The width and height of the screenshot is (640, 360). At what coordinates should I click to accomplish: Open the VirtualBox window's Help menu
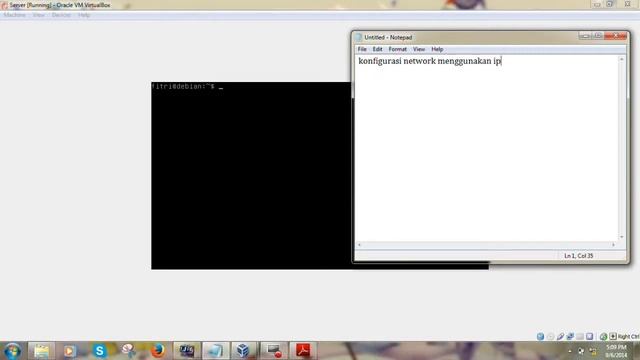click(x=84, y=15)
